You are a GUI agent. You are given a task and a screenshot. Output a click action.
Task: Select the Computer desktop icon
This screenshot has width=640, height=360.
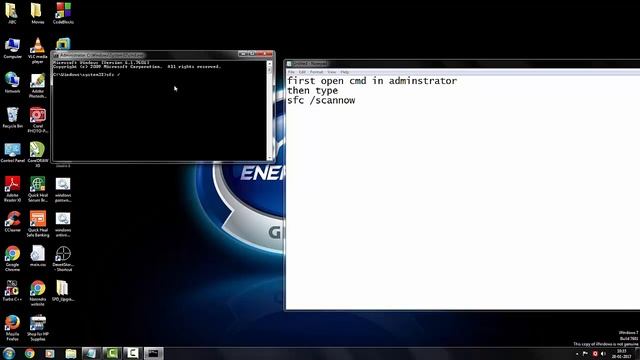(12, 48)
